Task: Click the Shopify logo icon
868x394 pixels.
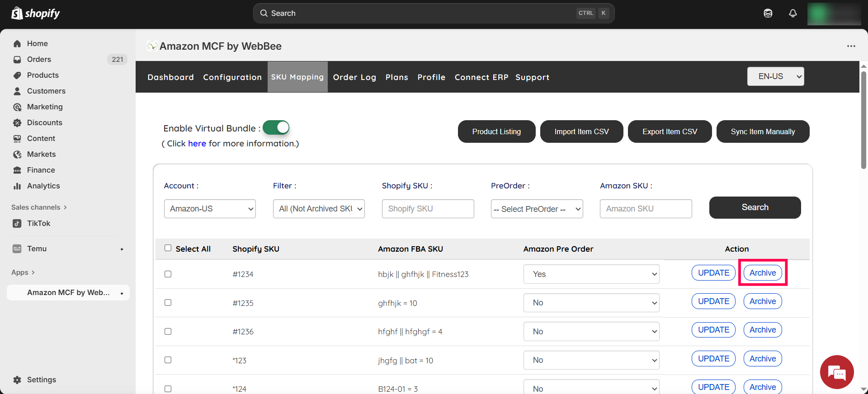Action: coord(17,13)
